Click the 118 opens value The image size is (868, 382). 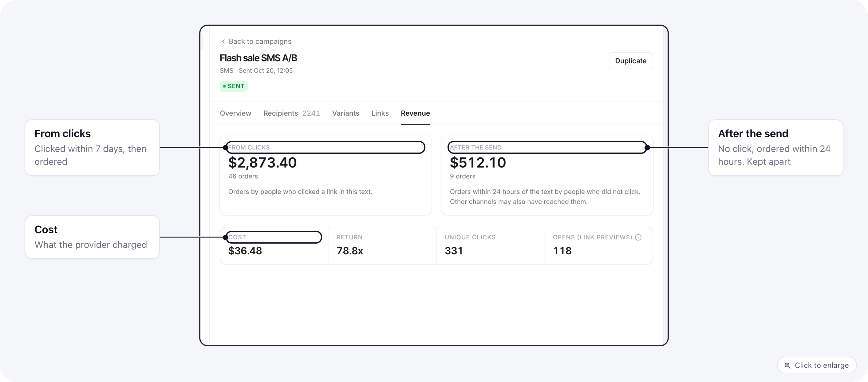(x=562, y=251)
